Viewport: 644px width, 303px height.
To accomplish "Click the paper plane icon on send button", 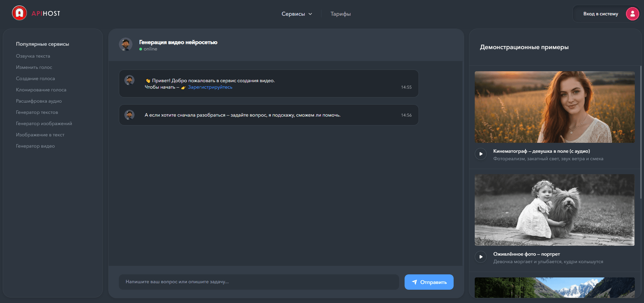I will pos(414,282).
